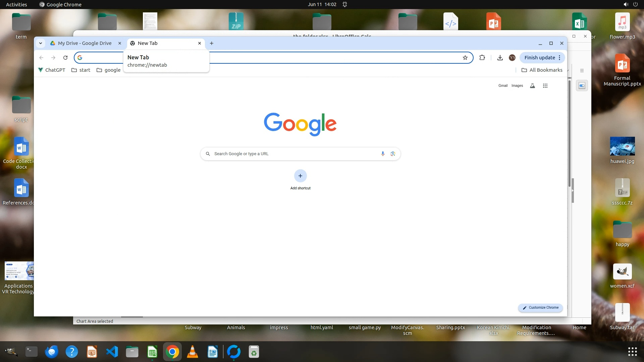Search by image with Lens icon
The width and height of the screenshot is (644, 362).
tap(393, 154)
